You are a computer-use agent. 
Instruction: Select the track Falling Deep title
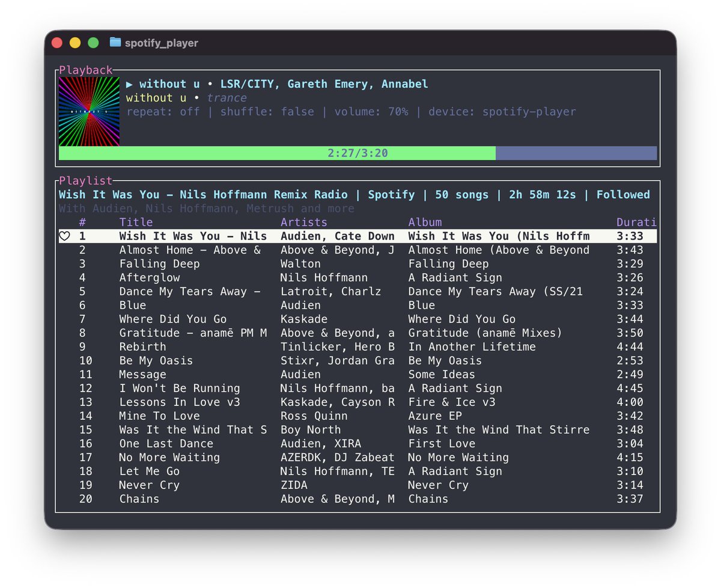[x=159, y=264]
